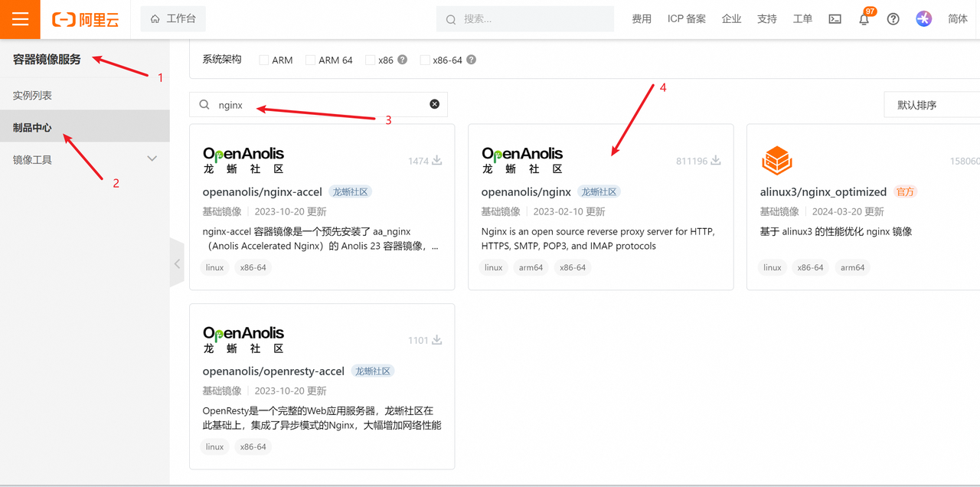Click x86-64 tag on alinux3 card
Image resolution: width=980 pixels, height=487 pixels.
tap(811, 267)
